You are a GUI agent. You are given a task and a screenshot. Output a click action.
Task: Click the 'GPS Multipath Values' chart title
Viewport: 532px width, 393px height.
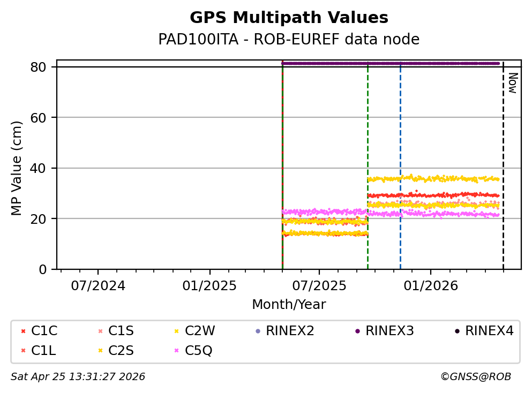(x=289, y=18)
